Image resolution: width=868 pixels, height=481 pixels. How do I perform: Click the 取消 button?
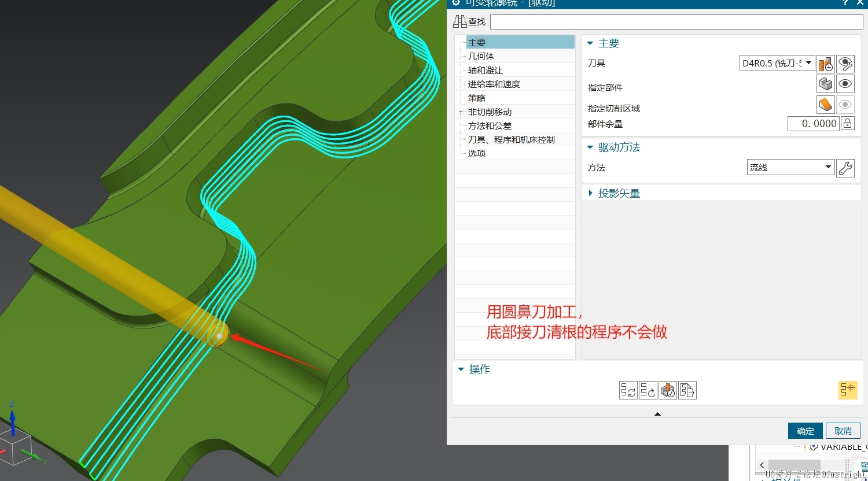(x=843, y=431)
